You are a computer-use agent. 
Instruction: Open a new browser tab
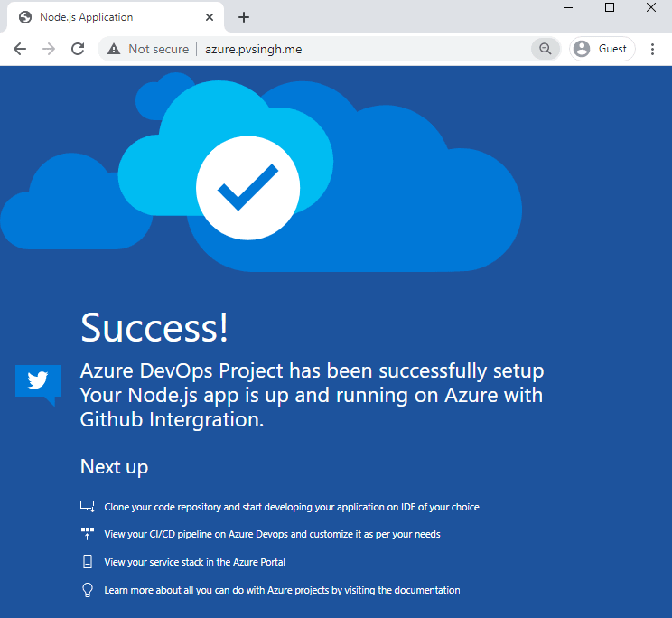click(x=244, y=17)
